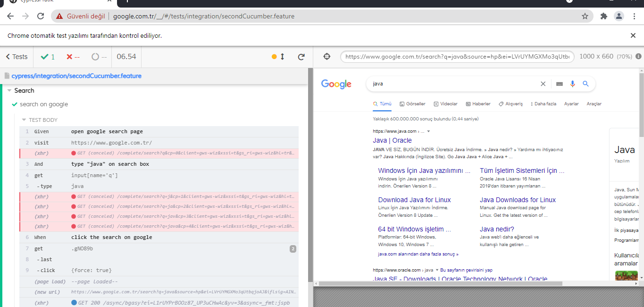Image resolution: width=644 pixels, height=307 pixels.
Task: Select the get .gNO89b command
Action: coord(159,248)
